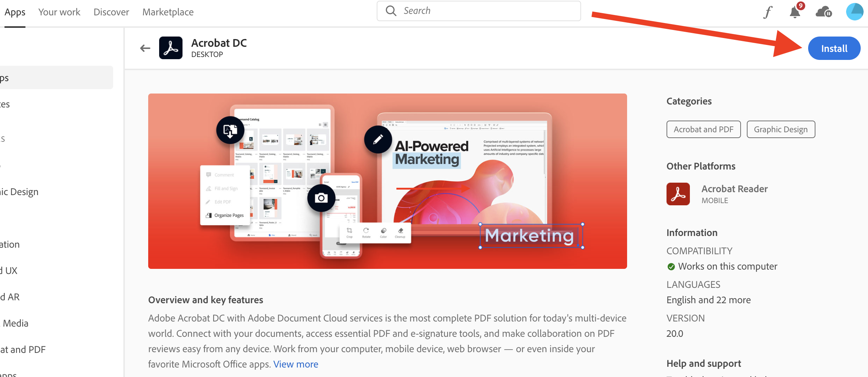This screenshot has height=377, width=868.
Task: Open the Fonts f icon
Action: click(x=768, y=12)
